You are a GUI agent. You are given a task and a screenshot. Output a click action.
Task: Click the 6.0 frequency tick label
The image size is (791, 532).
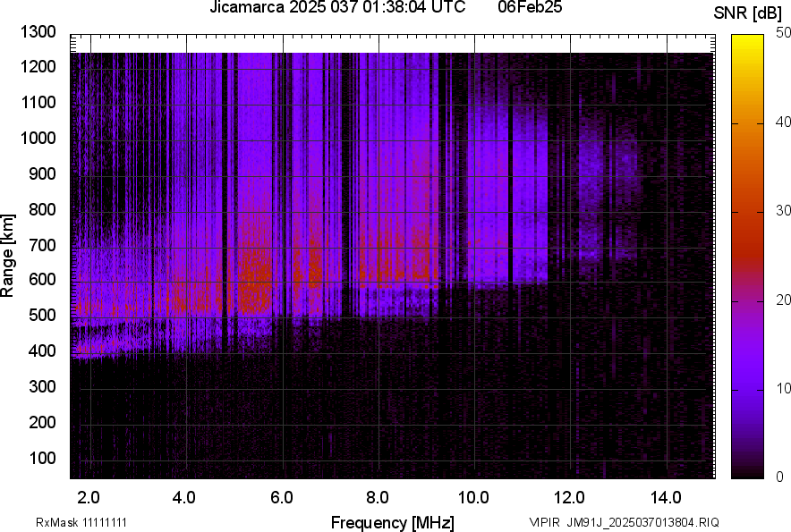pyautogui.click(x=282, y=497)
